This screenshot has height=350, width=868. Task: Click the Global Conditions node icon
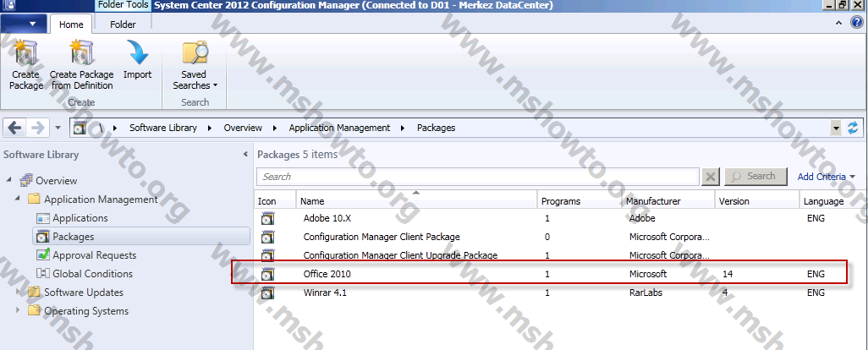tap(42, 274)
